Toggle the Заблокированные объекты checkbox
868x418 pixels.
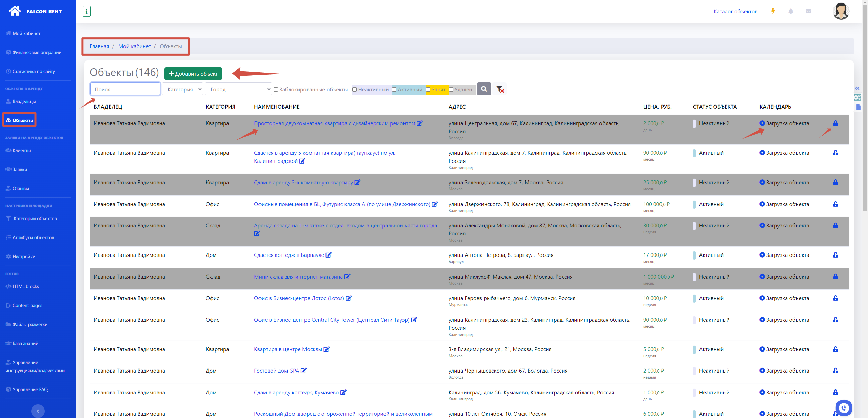(276, 90)
